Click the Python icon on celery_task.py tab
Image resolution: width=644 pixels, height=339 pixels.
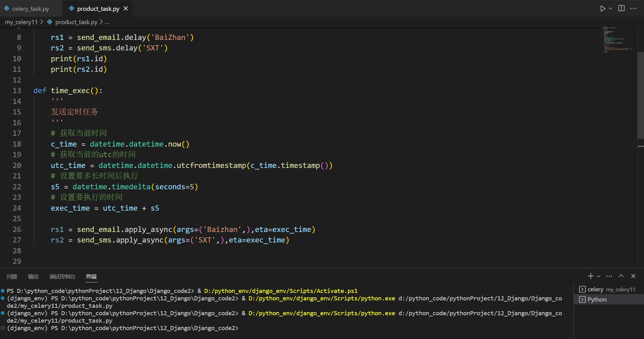pos(7,9)
